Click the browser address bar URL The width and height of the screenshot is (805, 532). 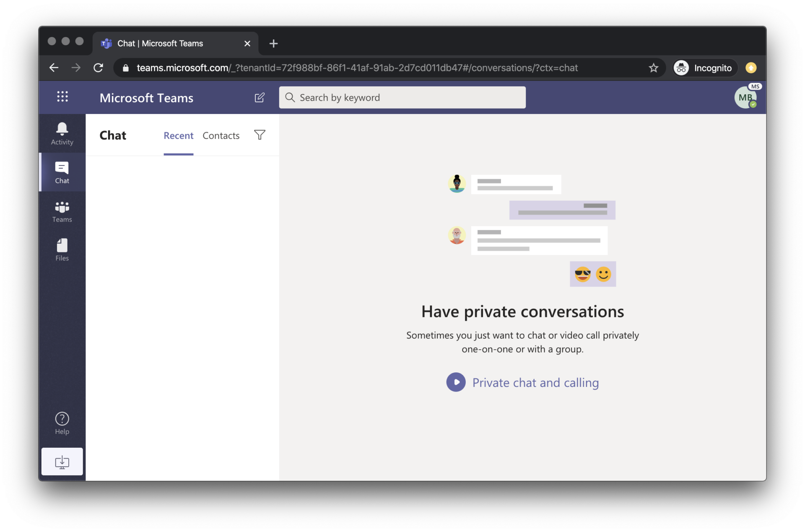click(x=356, y=68)
